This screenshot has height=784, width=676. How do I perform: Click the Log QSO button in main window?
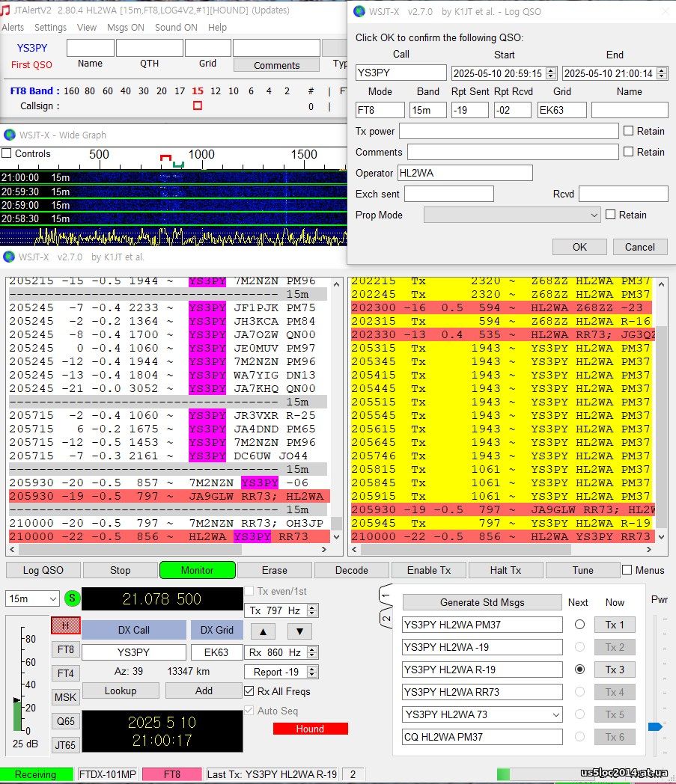coord(43,570)
